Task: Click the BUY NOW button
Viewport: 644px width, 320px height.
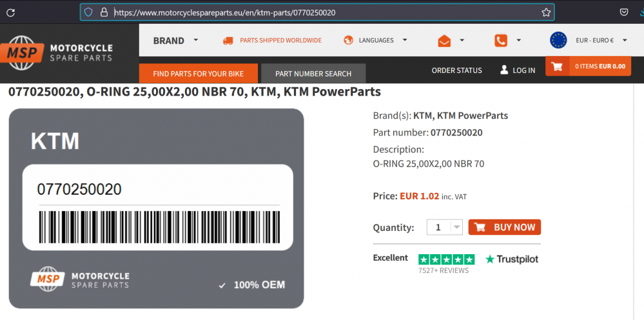Action: click(x=504, y=227)
